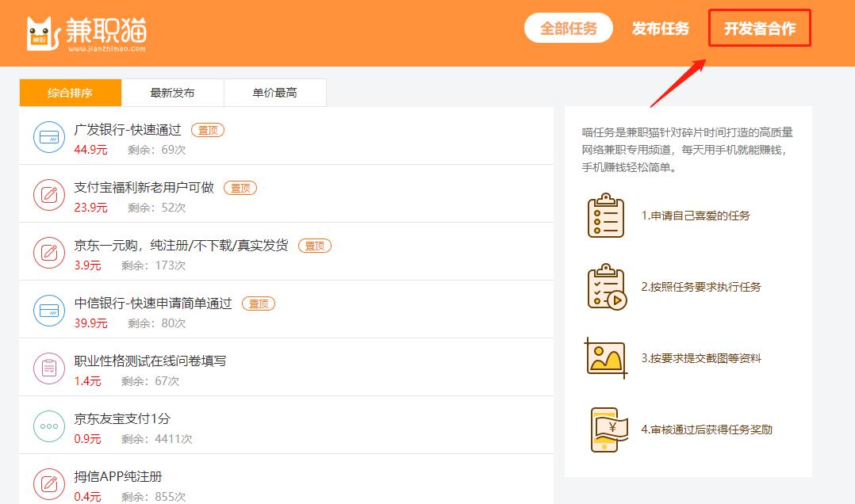
Task: Click the checklist clipboard icon for step 1
Action: [x=606, y=216]
